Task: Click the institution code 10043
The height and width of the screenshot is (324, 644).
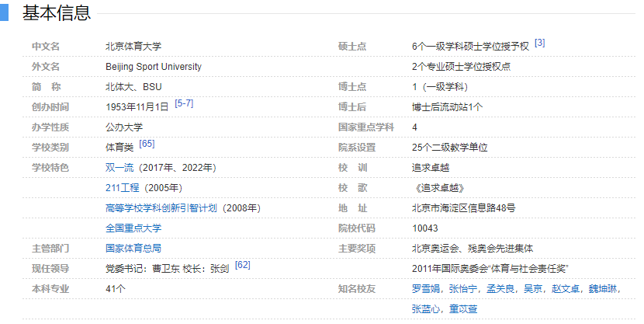Action: click(x=425, y=228)
